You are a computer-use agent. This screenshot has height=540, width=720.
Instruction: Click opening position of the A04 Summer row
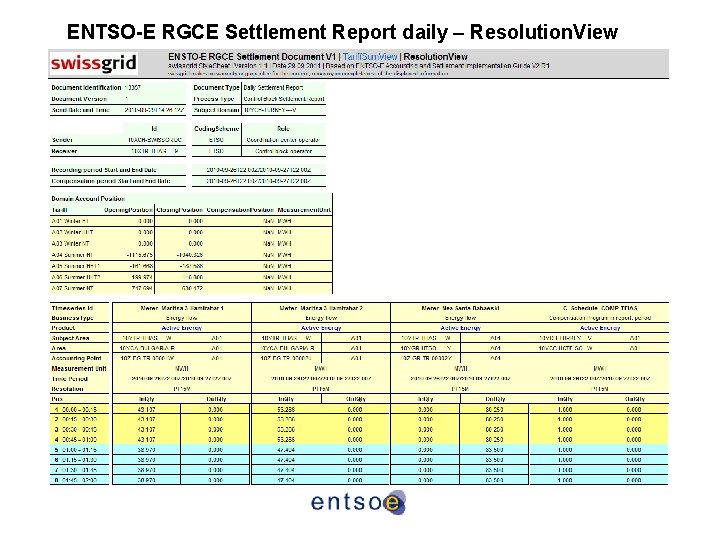[139, 255]
